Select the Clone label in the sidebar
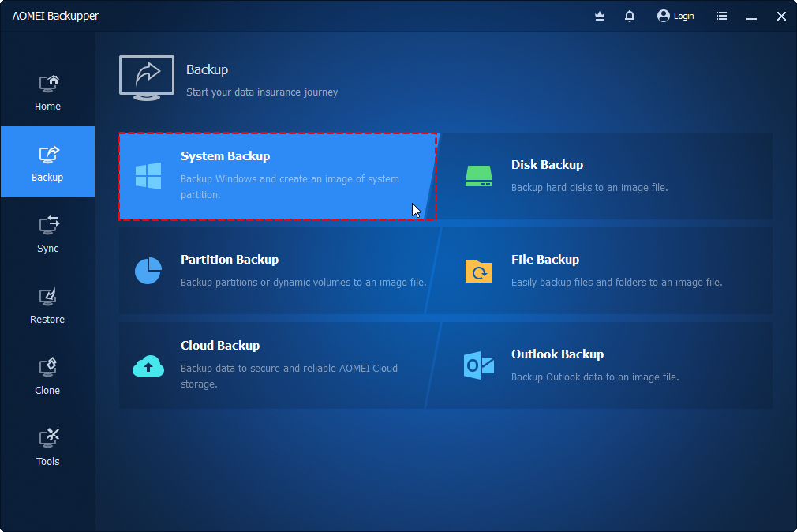 pos(47,391)
